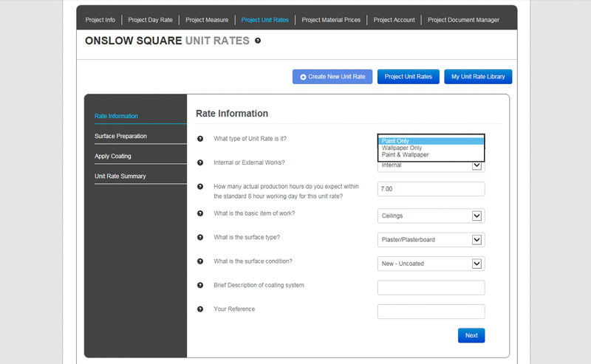This screenshot has width=591, height=364.
Task: Click help icon for basic item of work
Action: (x=200, y=213)
